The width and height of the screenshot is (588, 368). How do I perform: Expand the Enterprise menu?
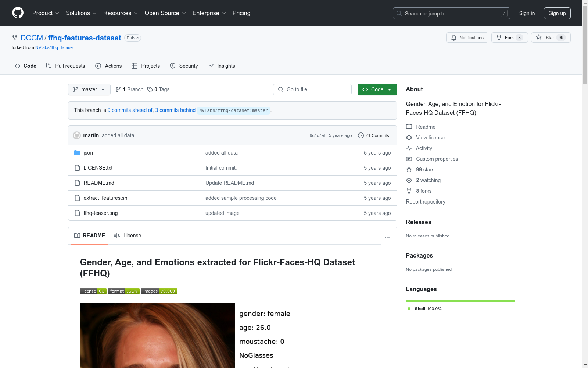(209, 13)
